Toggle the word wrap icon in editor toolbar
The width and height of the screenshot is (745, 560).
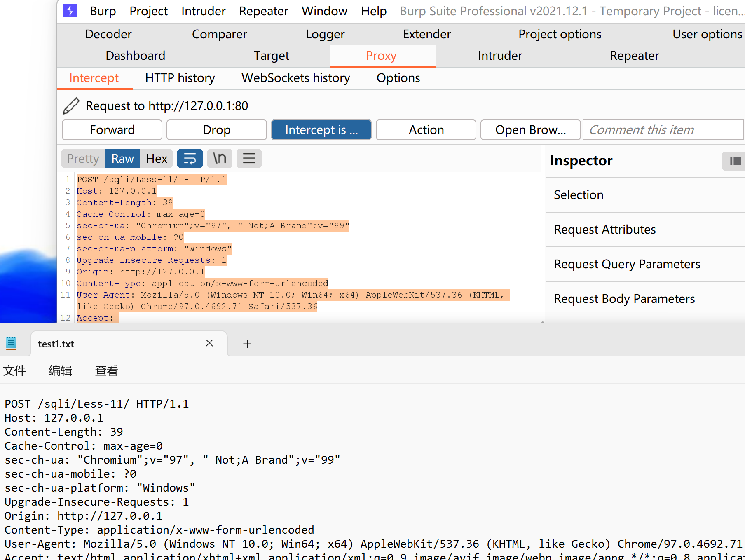click(190, 159)
